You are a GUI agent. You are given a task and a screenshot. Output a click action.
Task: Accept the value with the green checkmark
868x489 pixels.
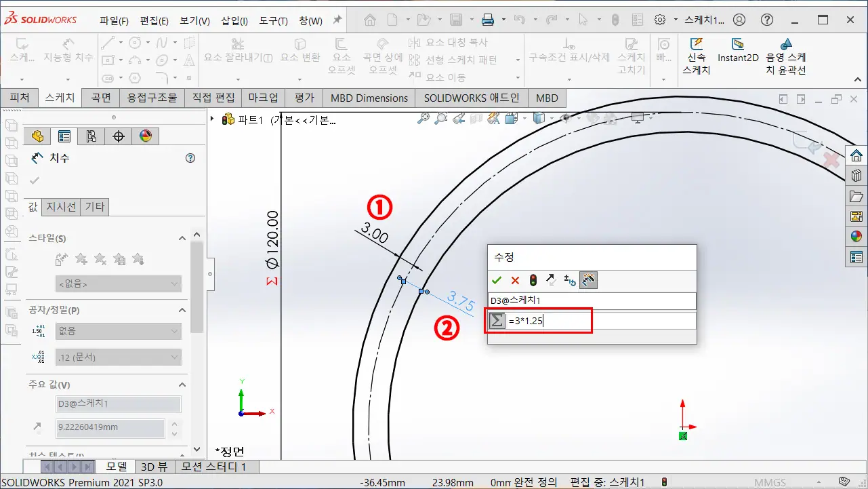pos(497,280)
